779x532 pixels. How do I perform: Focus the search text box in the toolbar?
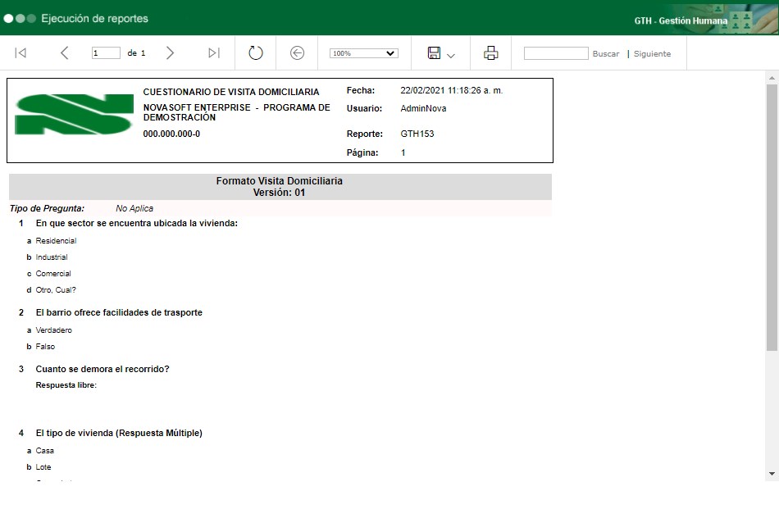556,53
